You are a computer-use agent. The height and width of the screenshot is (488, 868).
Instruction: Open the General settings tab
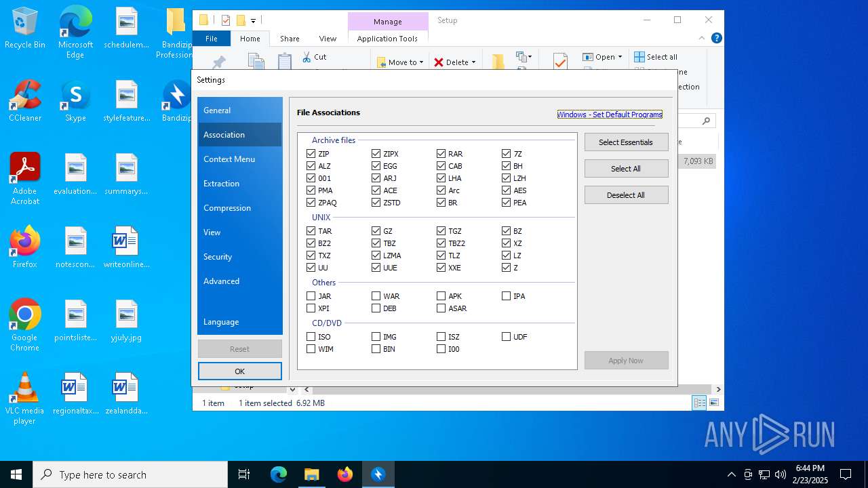click(239, 110)
